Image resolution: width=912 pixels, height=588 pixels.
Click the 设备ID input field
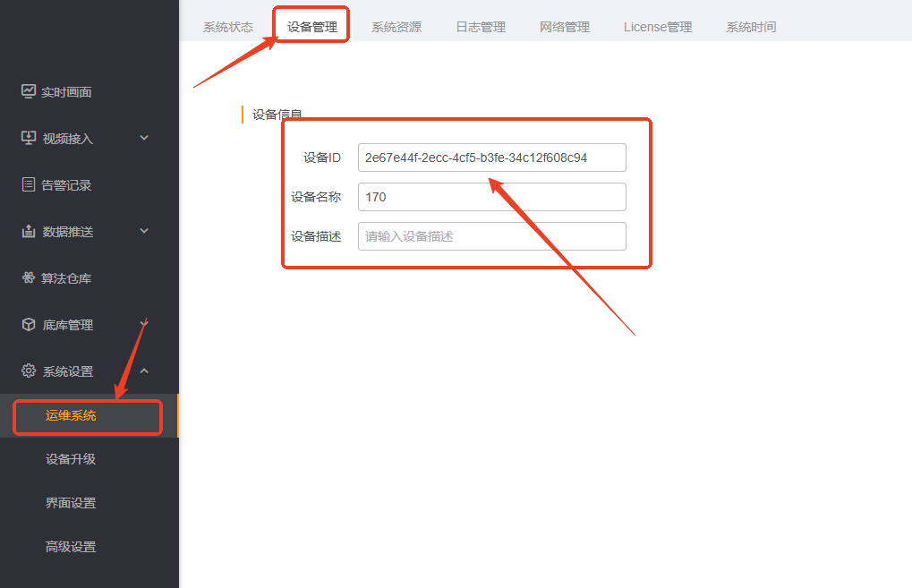(x=492, y=158)
